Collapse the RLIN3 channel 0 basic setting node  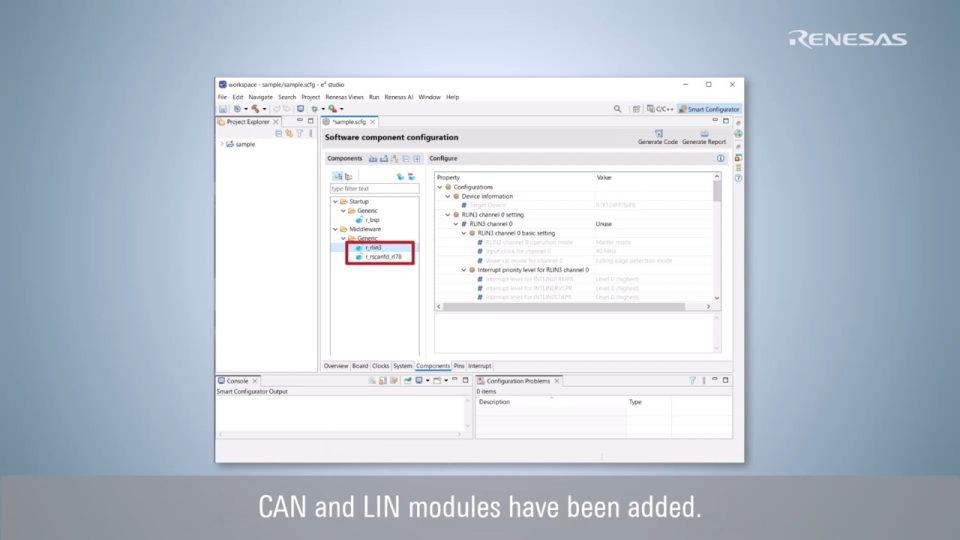pos(463,233)
